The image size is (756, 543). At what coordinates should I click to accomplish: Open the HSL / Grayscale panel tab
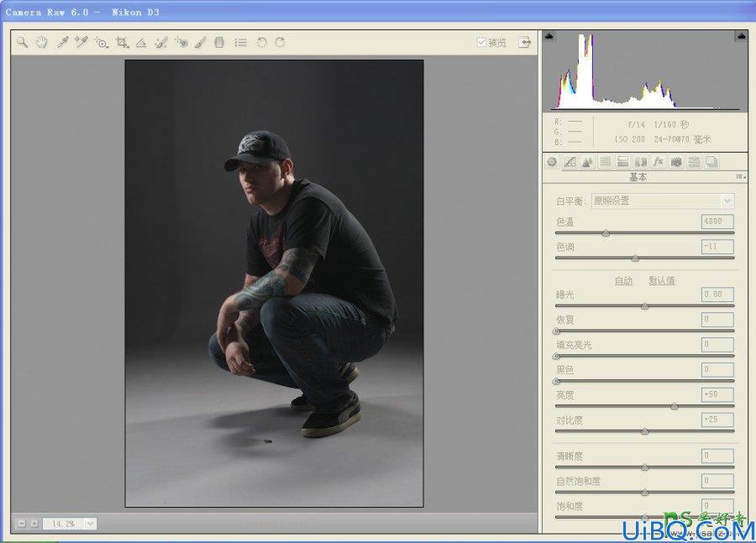(605, 162)
